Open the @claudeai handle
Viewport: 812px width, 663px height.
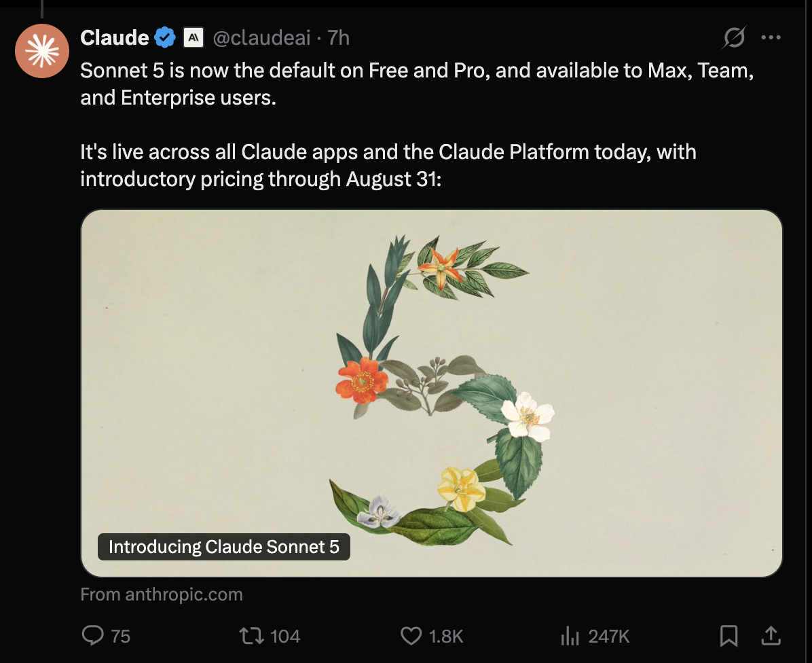tap(261, 37)
